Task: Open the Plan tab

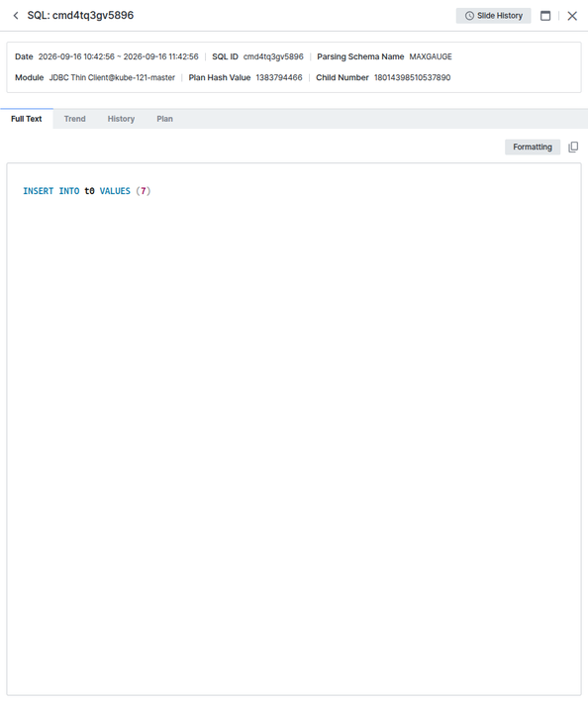Action: coord(164,119)
